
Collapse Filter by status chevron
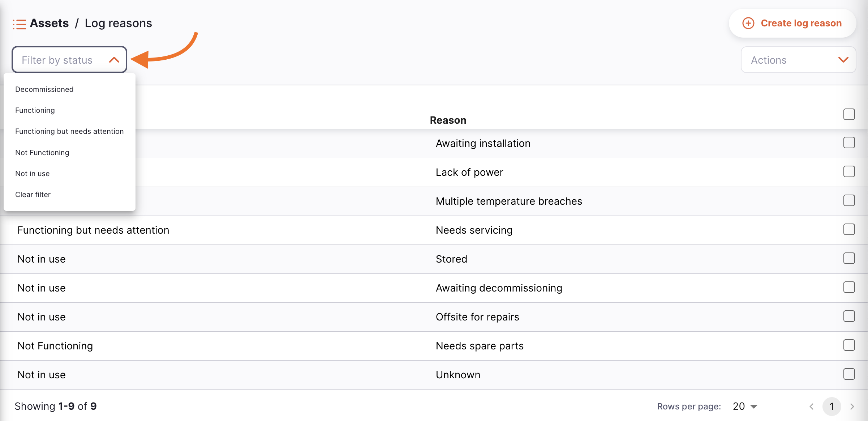pos(114,60)
